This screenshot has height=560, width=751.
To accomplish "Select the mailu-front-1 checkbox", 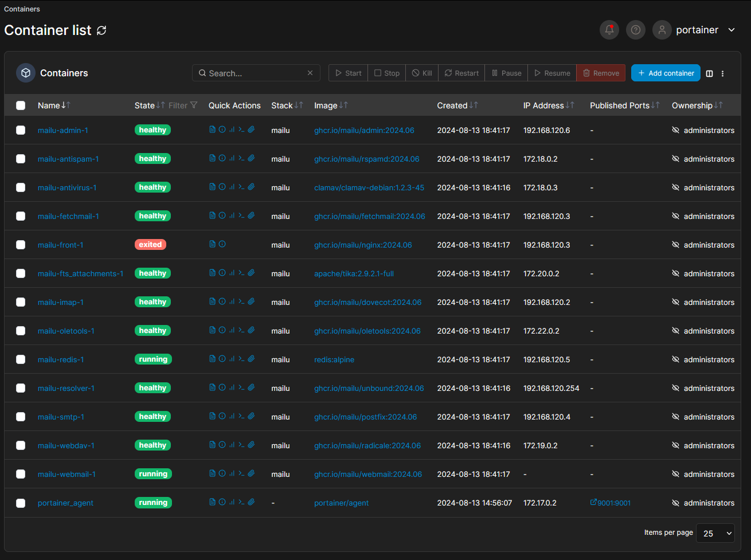I will pos(21,245).
